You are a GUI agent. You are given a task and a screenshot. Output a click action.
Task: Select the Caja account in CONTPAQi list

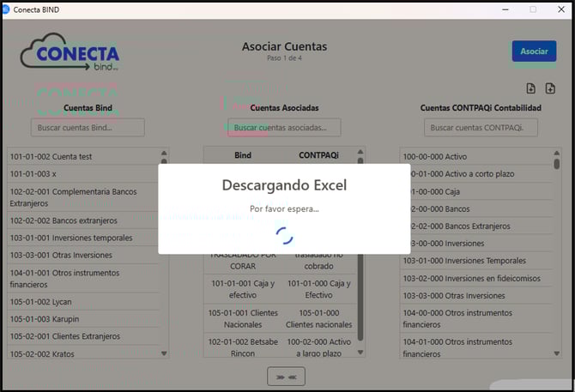(x=481, y=191)
